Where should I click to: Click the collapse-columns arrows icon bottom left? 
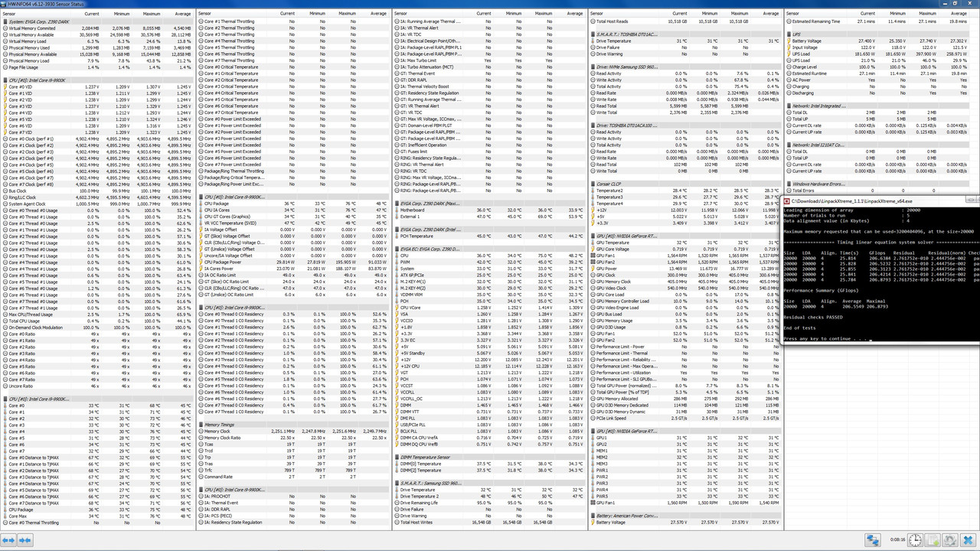pos(25,540)
